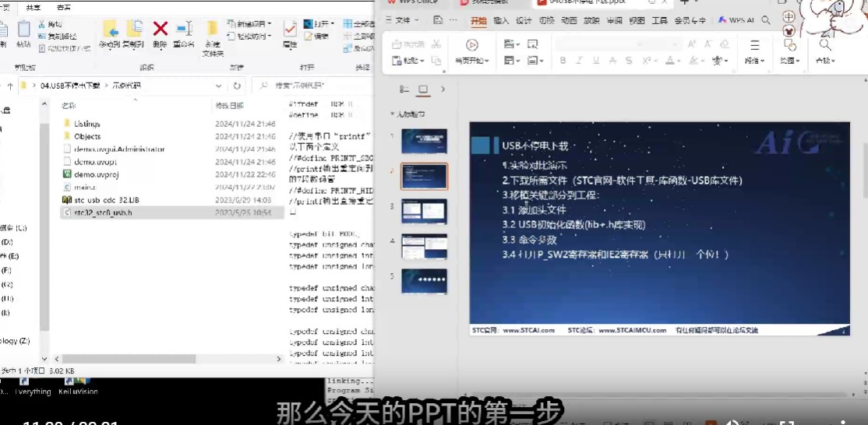Open the WPS Paragraph dropdown
The width and height of the screenshot is (868, 425).
[754, 61]
